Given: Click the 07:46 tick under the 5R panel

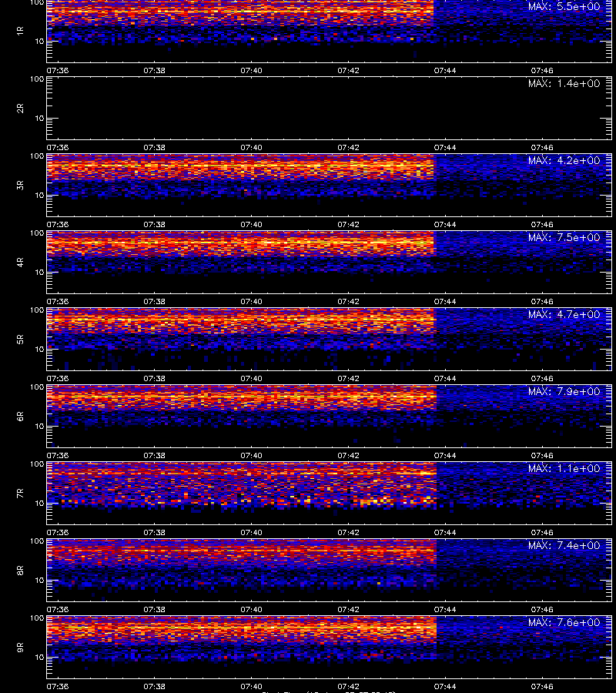Looking at the screenshot, I should pos(542,378).
